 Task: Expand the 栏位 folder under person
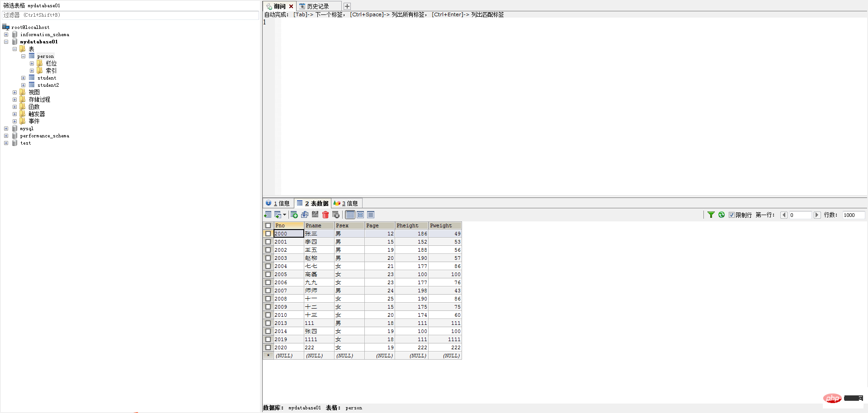32,63
